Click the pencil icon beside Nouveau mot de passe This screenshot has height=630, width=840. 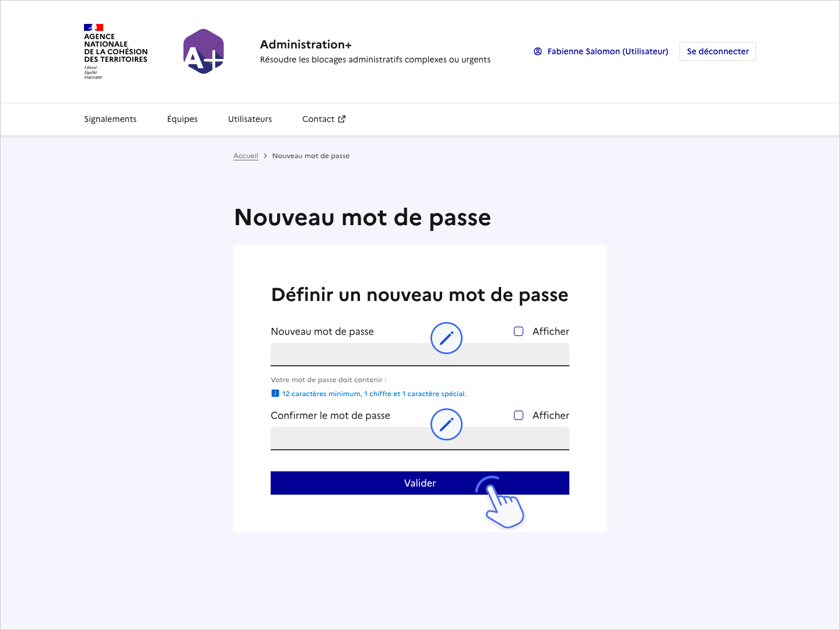(x=446, y=338)
